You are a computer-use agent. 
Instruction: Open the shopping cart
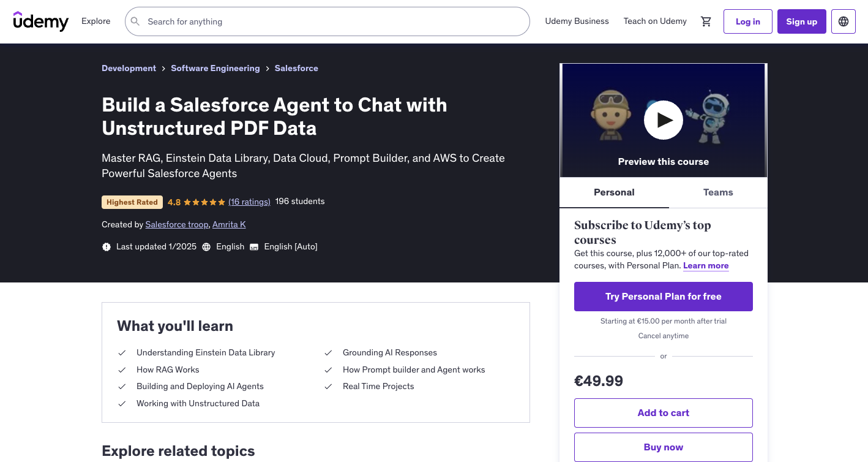click(706, 21)
